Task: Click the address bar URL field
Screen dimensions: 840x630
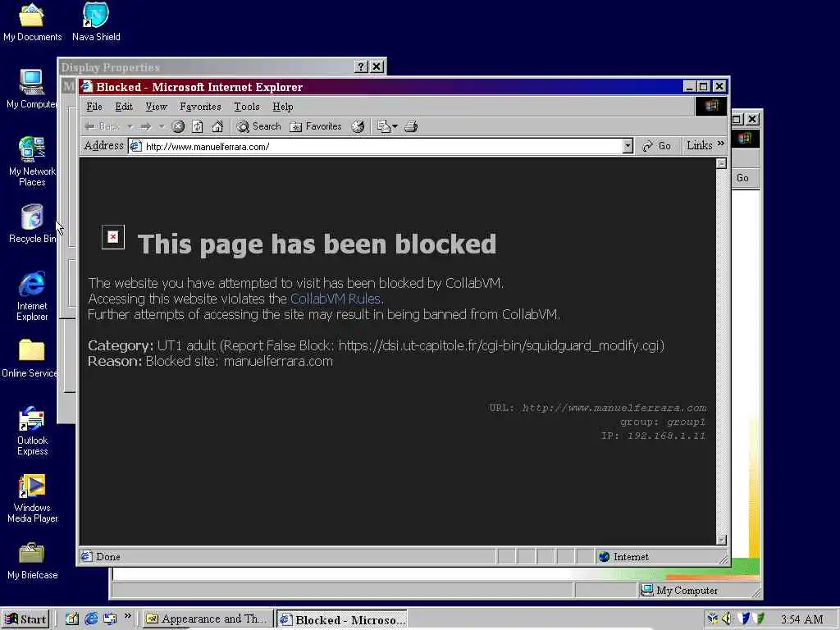Action: coord(381,146)
